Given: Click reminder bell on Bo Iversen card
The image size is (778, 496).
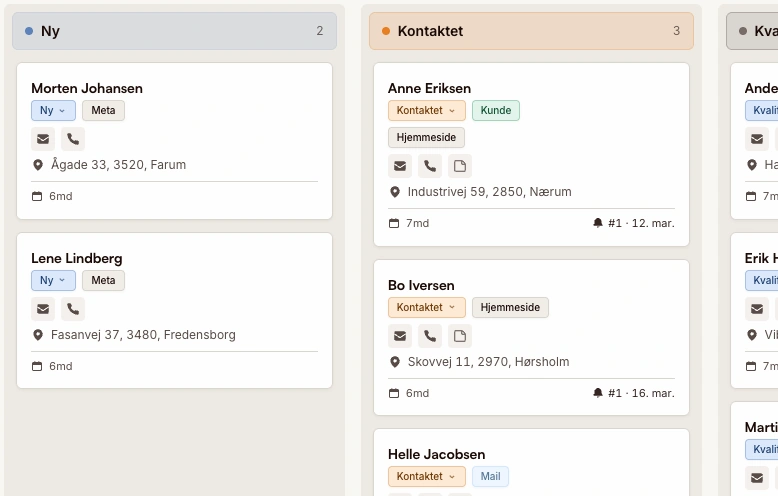Looking at the screenshot, I should tap(598, 393).
